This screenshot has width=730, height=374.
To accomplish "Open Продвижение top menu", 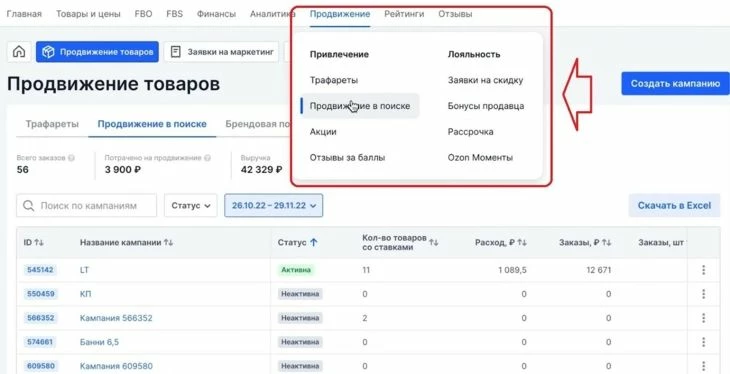I will 340,14.
